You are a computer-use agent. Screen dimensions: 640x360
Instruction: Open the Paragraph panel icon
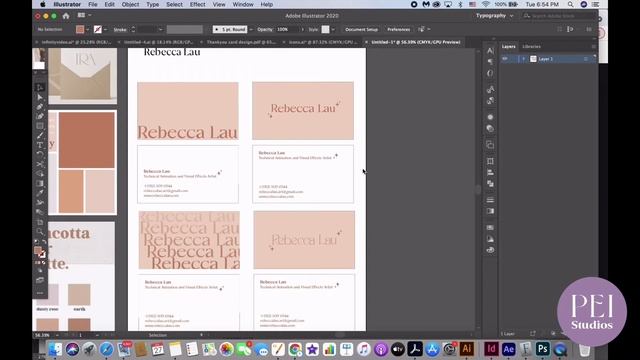490,62
